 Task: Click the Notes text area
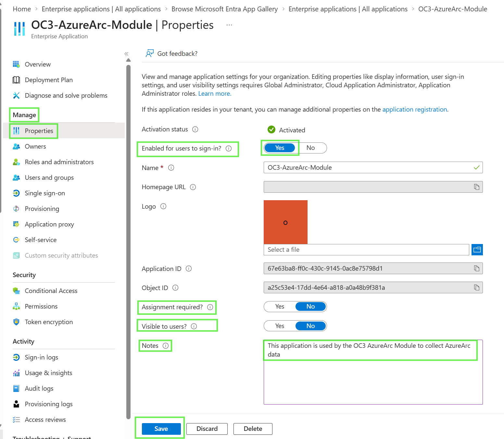click(x=373, y=372)
